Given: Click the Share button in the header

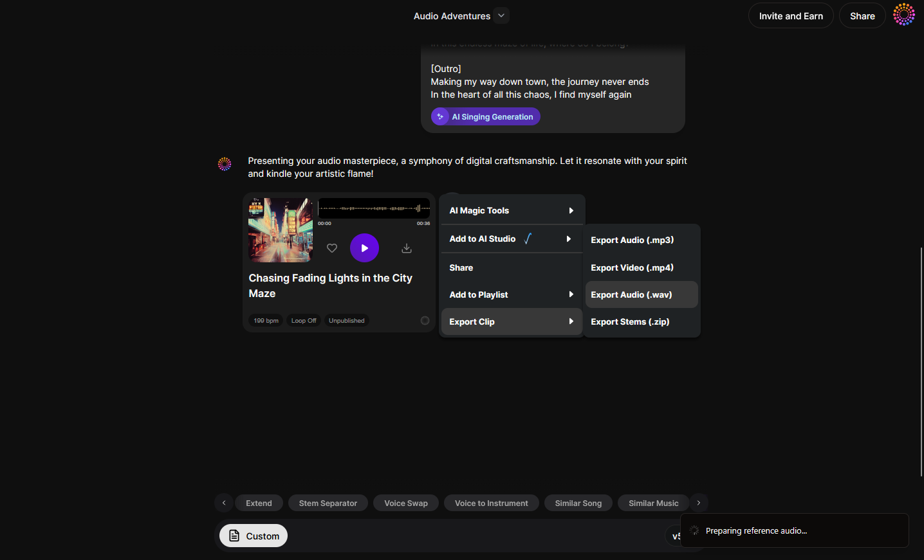Looking at the screenshot, I should [x=862, y=16].
